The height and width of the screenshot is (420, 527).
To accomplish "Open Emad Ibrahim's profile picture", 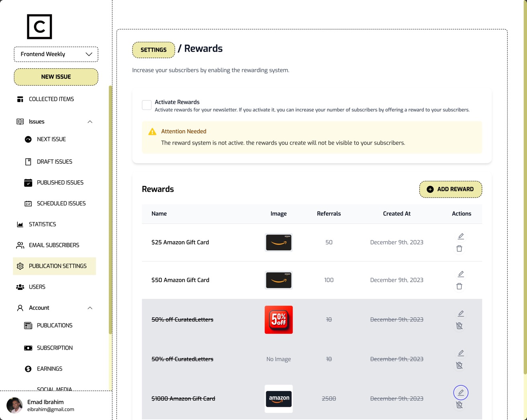I will click(14, 406).
